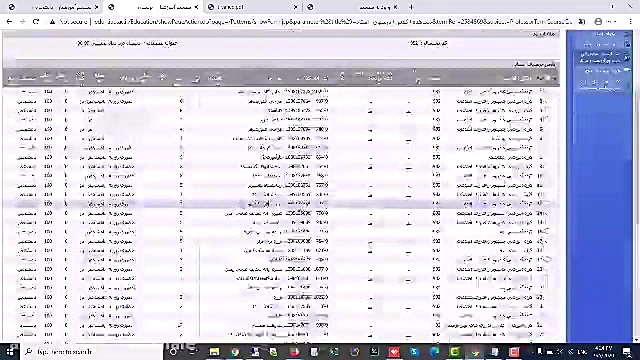Focus the browser address bar URL
Screen dimensions: 640x360
coord(333,22)
